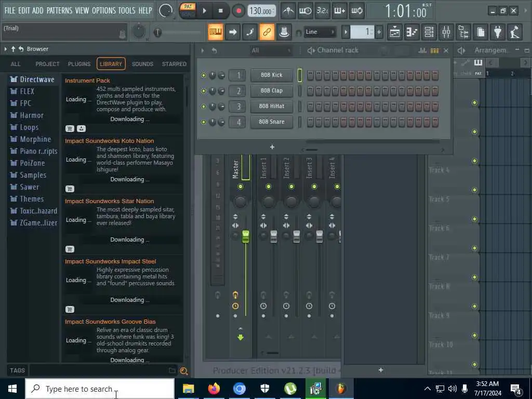Click the download icon under Instrument Pack
This screenshot has width=532, height=399.
click(82, 129)
